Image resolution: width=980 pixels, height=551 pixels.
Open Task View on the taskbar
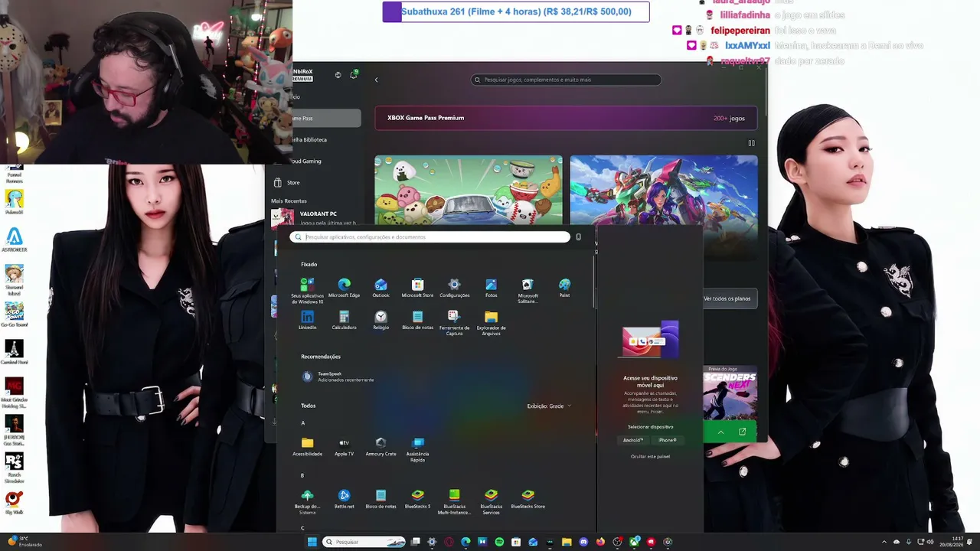click(x=415, y=542)
